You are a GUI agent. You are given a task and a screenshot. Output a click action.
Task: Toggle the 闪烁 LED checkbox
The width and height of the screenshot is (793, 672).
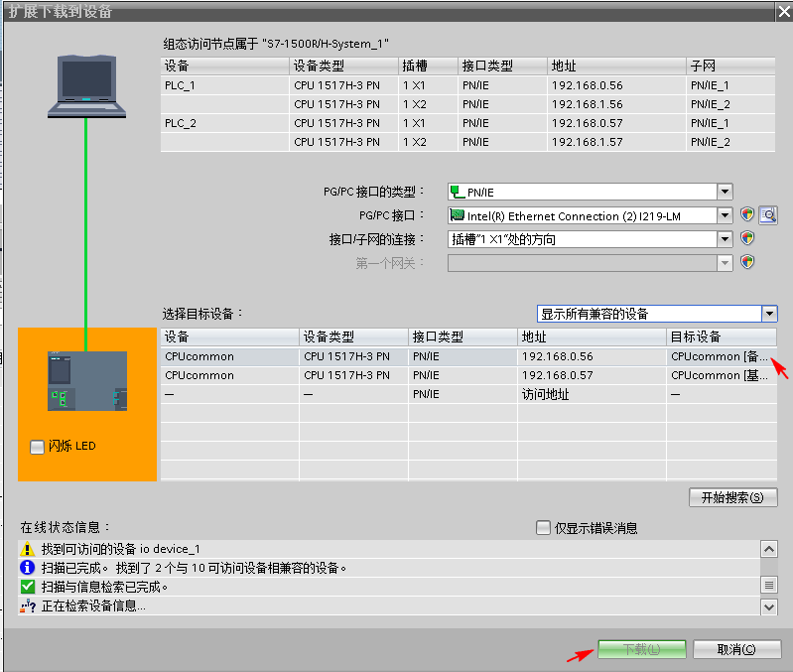tap(37, 447)
